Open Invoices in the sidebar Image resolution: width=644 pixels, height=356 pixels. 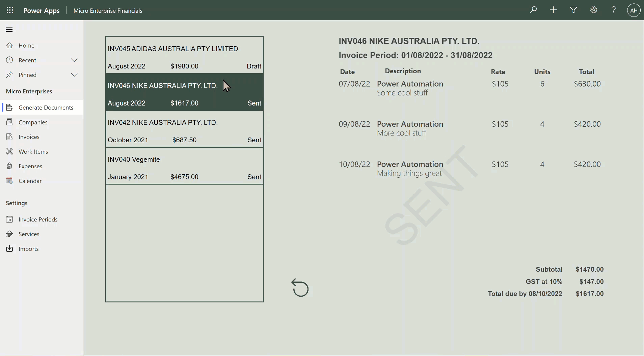(x=42, y=137)
